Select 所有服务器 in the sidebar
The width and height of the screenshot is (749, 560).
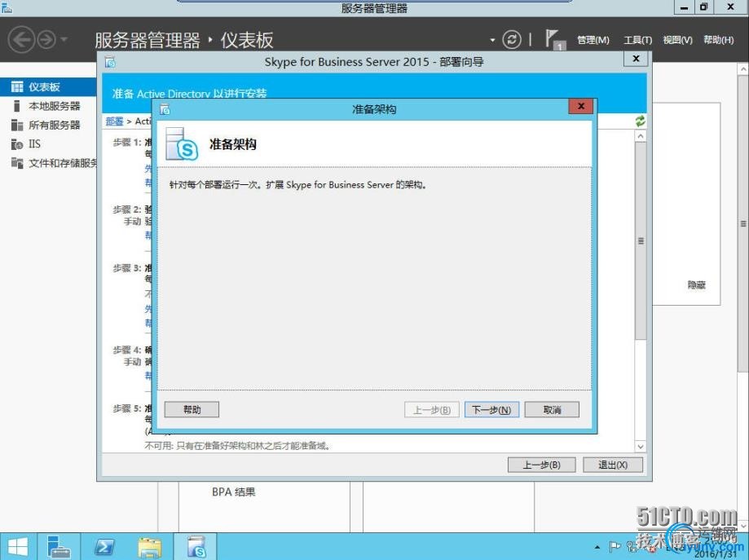pyautogui.click(x=48, y=126)
